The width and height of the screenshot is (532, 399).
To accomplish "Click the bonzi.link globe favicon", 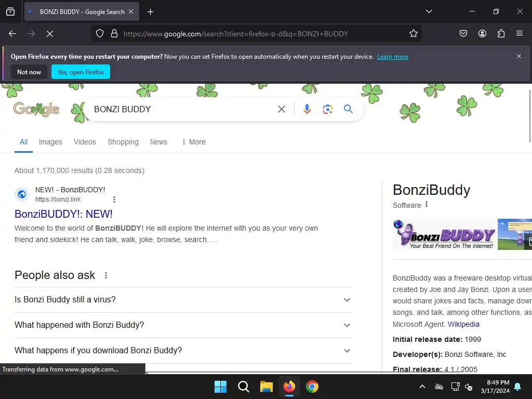I will pyautogui.click(x=22, y=194).
